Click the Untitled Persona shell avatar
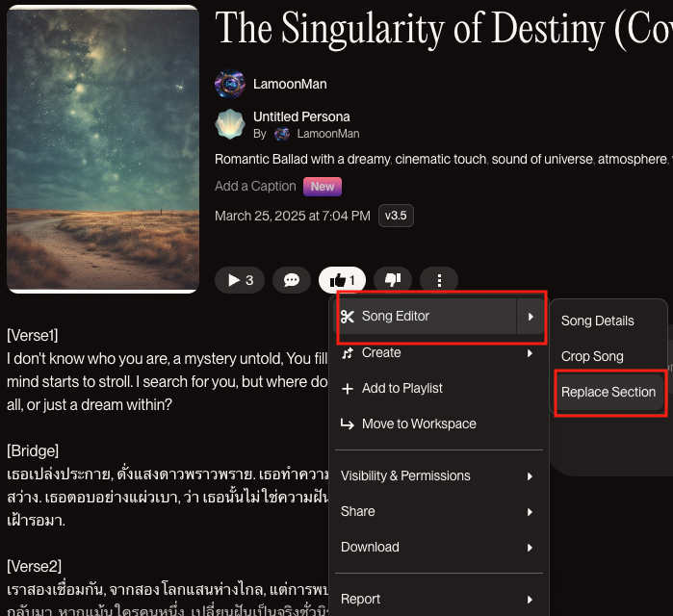This screenshot has width=673, height=616. point(230,124)
